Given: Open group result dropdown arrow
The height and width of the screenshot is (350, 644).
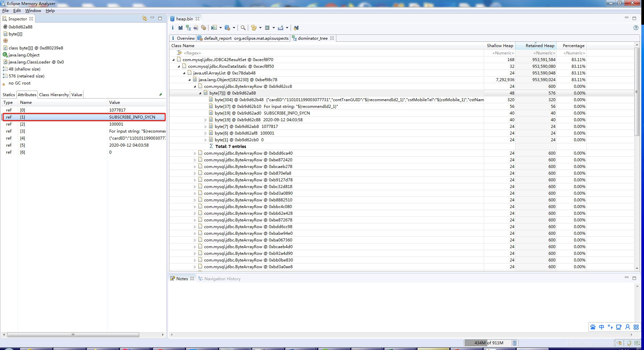Looking at the screenshot, I should tap(260, 28).
